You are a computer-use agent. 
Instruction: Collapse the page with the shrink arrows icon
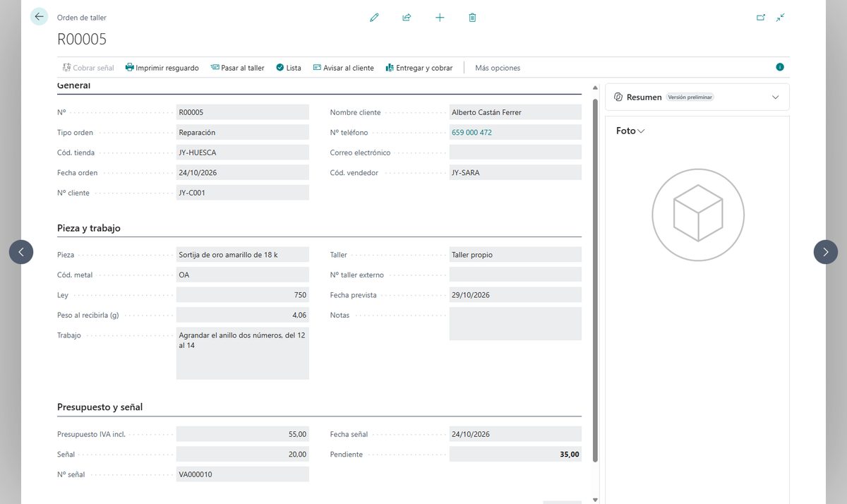point(780,18)
